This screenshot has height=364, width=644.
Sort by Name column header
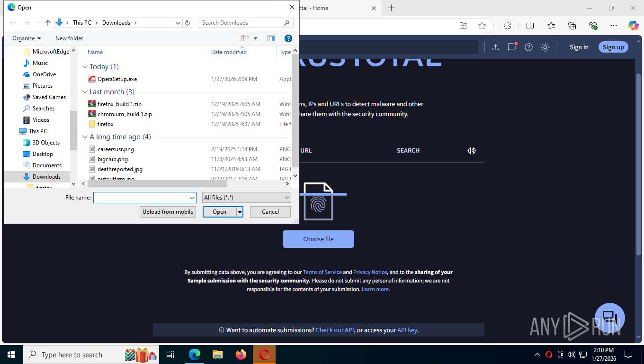[95, 52]
